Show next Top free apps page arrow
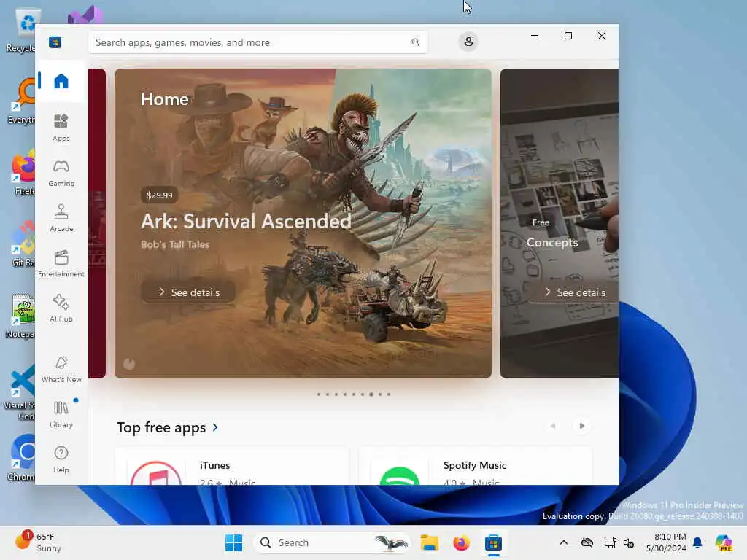Viewport: 747px width, 560px height. (581, 426)
